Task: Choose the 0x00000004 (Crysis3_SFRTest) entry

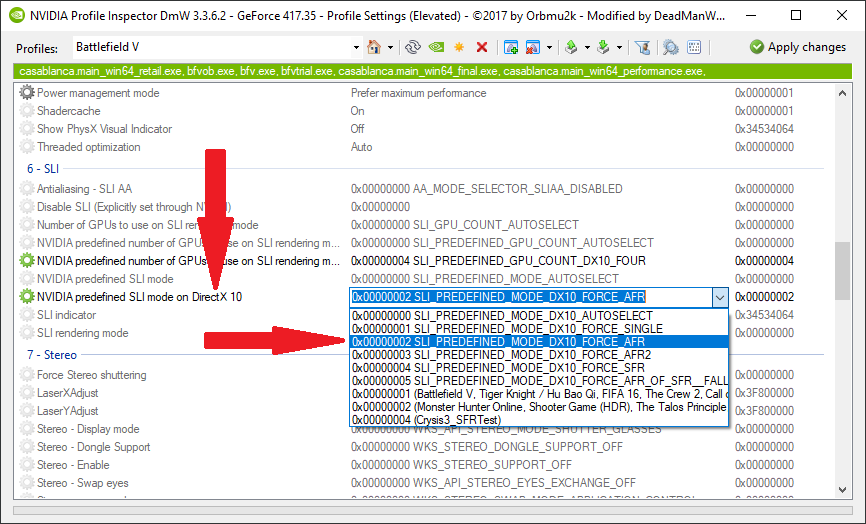Action: click(x=539, y=420)
